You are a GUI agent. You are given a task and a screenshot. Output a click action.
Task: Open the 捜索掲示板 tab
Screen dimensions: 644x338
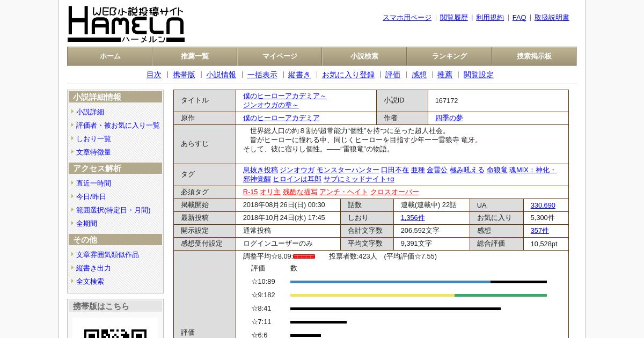click(x=534, y=56)
